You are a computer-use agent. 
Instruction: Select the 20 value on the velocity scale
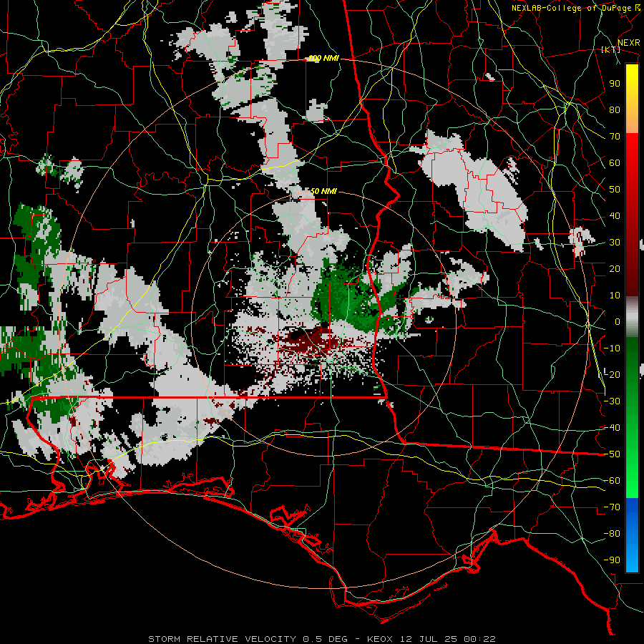click(615, 268)
